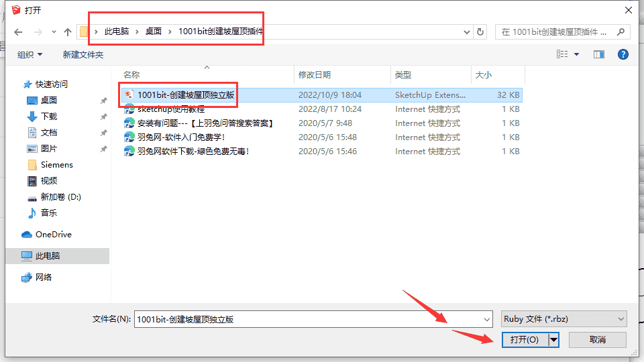Expand the address bar history dropdown

467,32
